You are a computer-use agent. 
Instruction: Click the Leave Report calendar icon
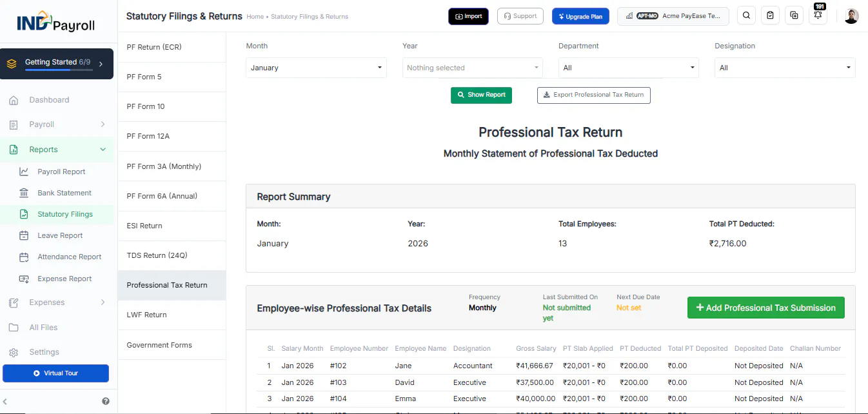click(x=24, y=235)
